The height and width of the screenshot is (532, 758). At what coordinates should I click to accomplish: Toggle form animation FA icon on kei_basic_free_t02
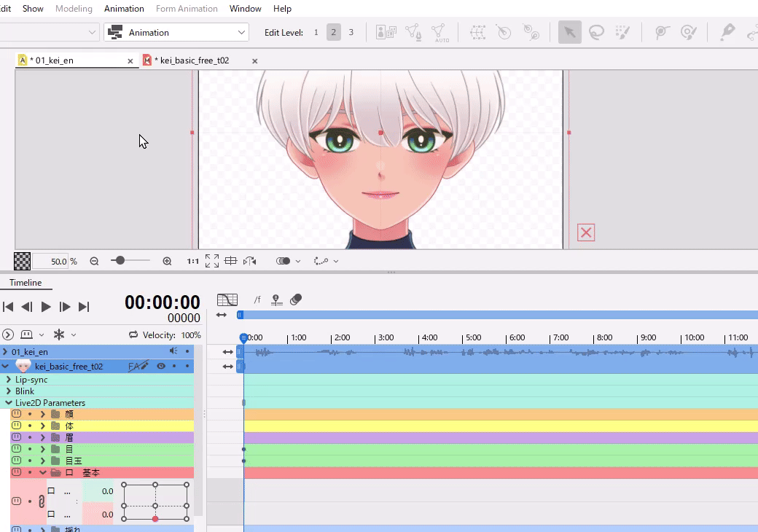(x=138, y=366)
